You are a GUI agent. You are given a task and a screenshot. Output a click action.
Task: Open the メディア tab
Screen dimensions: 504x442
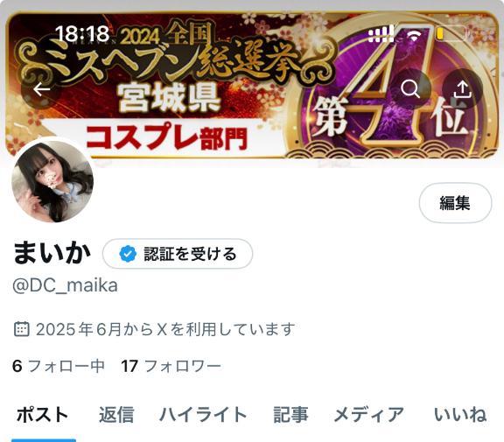[369, 414]
